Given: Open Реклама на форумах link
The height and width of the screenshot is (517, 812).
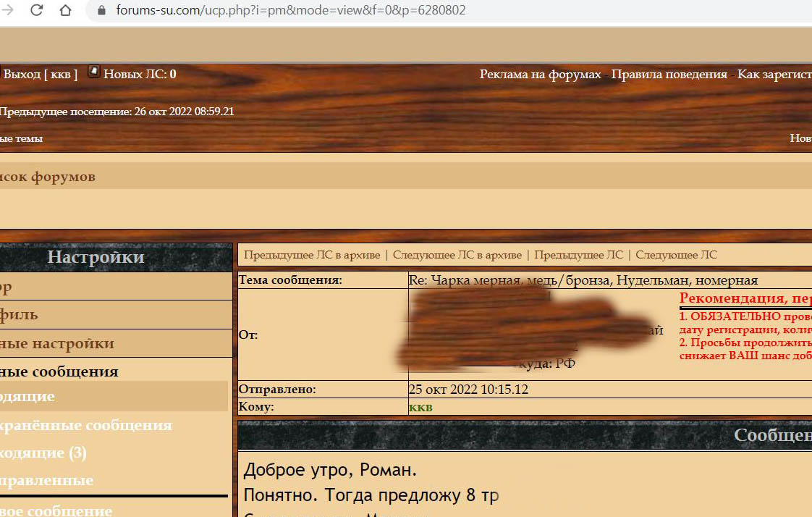Looking at the screenshot, I should tap(540, 74).
